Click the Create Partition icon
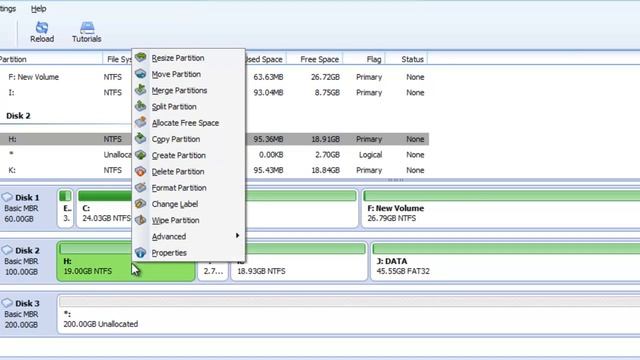640x360 pixels. 140,155
